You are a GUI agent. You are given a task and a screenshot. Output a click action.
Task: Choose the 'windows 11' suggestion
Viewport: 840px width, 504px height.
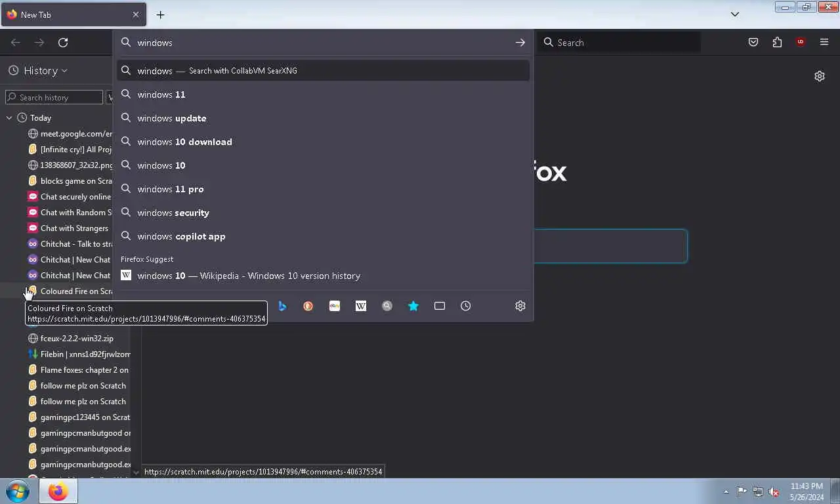click(x=323, y=94)
